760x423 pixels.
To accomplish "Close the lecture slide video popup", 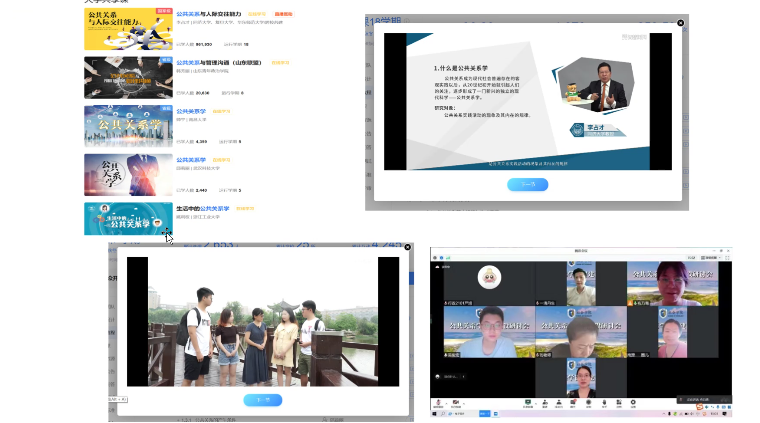I will [681, 23].
